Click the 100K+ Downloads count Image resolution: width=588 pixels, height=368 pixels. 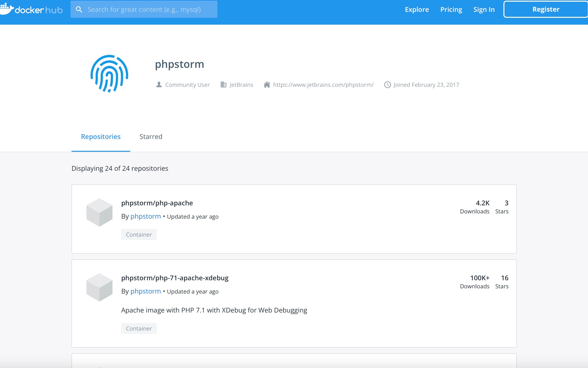click(475, 282)
